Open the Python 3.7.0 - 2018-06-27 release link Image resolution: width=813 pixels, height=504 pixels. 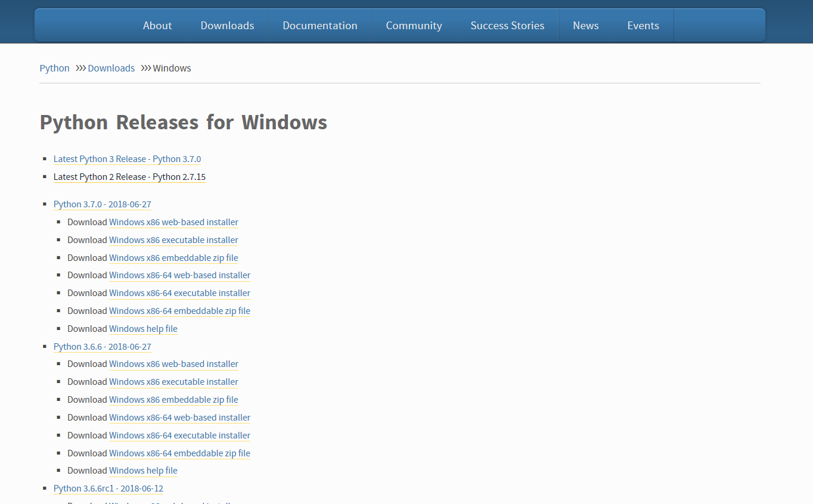pyautogui.click(x=103, y=204)
